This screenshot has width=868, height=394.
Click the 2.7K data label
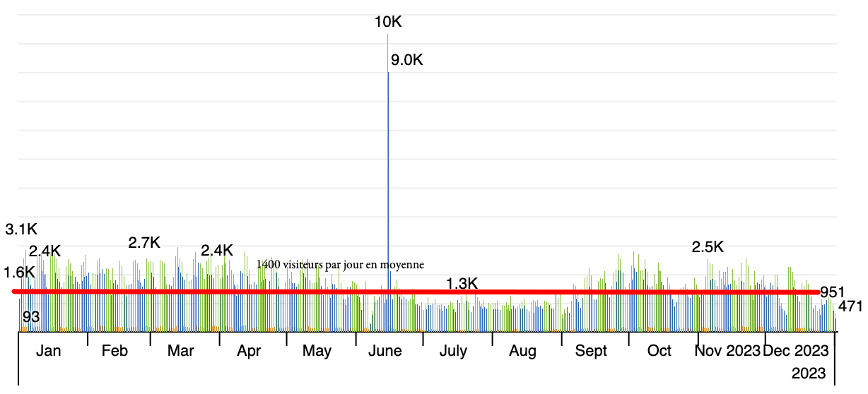144,243
